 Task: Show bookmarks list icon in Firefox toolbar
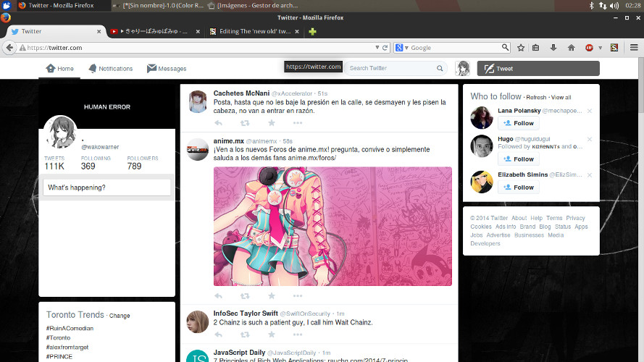pyautogui.click(x=535, y=48)
